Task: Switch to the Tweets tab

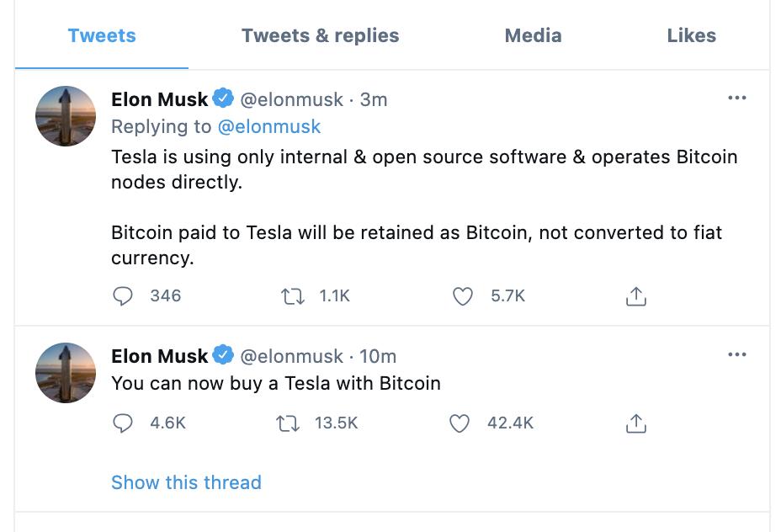Action: 102,36
